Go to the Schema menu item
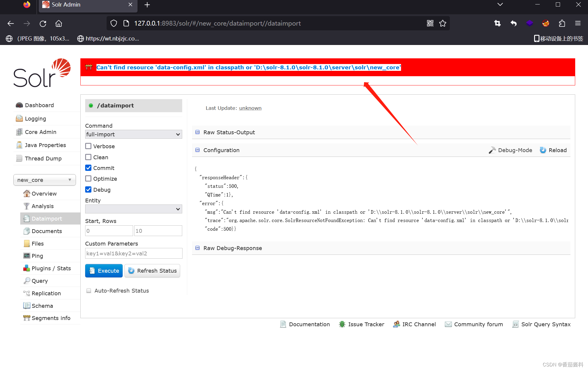This screenshot has width=588, height=370. 42,306
